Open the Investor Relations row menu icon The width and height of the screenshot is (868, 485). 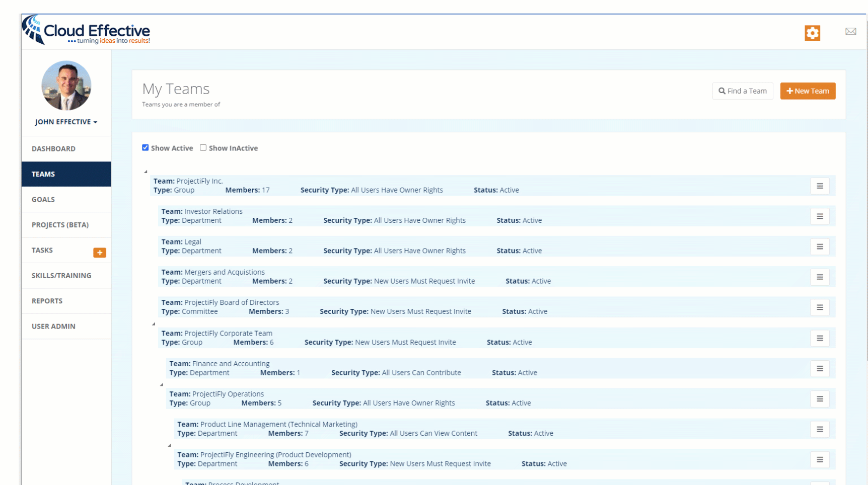[820, 216]
